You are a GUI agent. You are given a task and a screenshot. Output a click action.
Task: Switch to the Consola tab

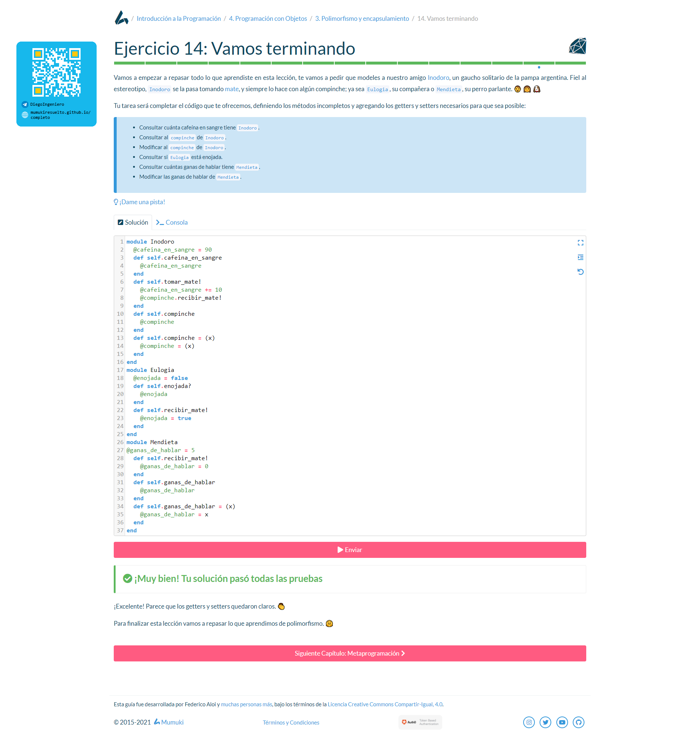(172, 222)
